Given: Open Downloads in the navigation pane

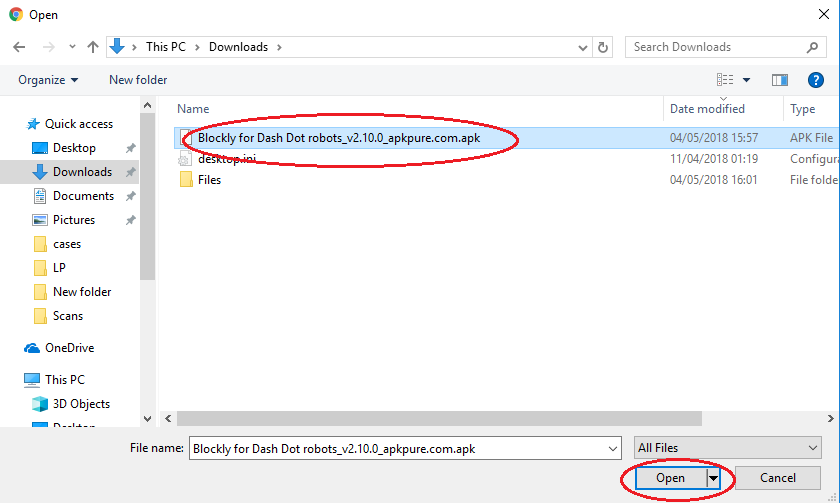Looking at the screenshot, I should (82, 172).
